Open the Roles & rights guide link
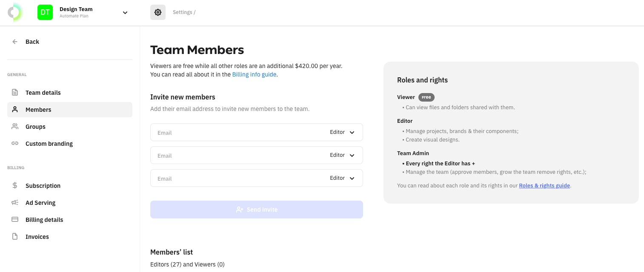This screenshot has height=272, width=644. [x=544, y=186]
